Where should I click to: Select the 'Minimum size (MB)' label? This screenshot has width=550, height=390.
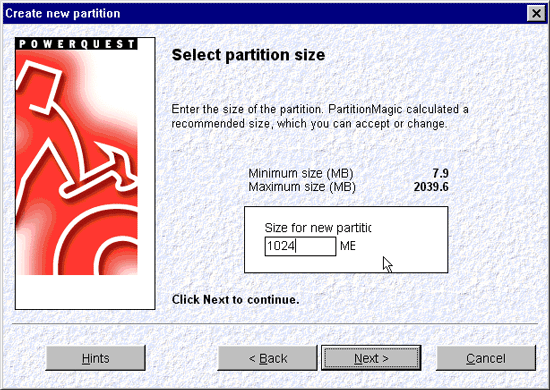click(x=301, y=173)
